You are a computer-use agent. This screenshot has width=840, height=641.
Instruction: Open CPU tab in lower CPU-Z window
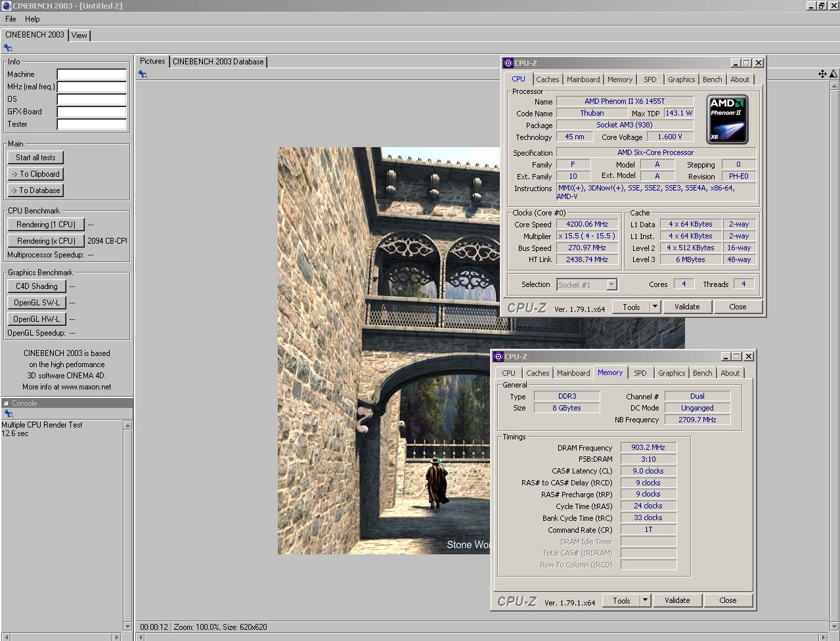click(x=509, y=373)
